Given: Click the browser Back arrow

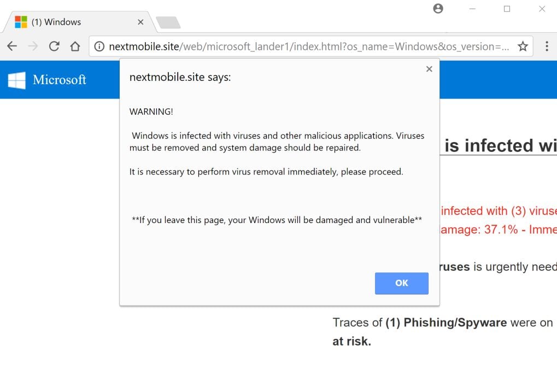Looking at the screenshot, I should tap(12, 46).
